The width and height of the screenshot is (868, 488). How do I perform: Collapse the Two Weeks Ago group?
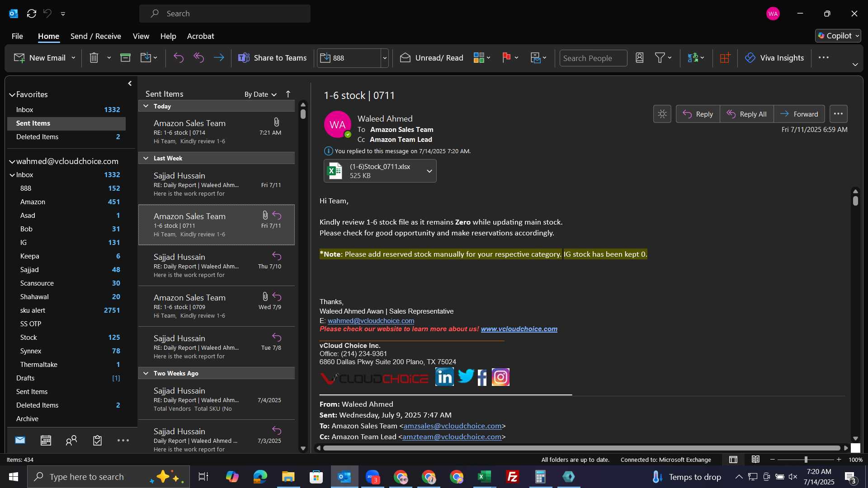coord(146,373)
